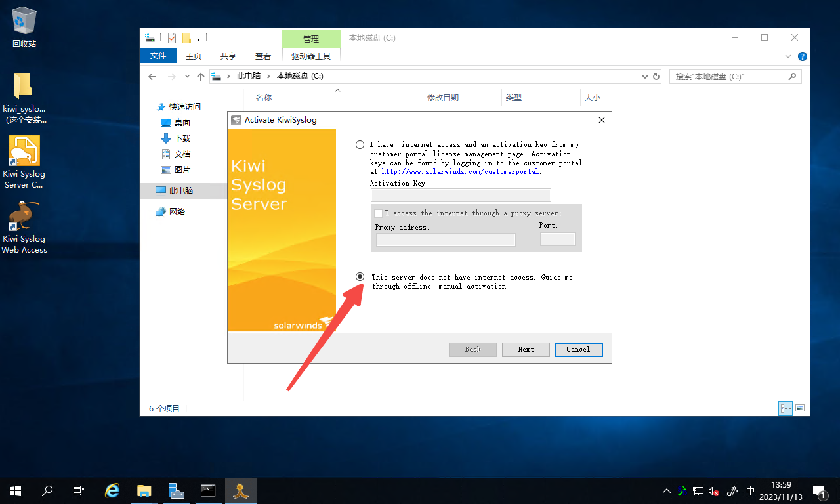Click the muted volume tray icon
The height and width of the screenshot is (504, 840).
[714, 490]
